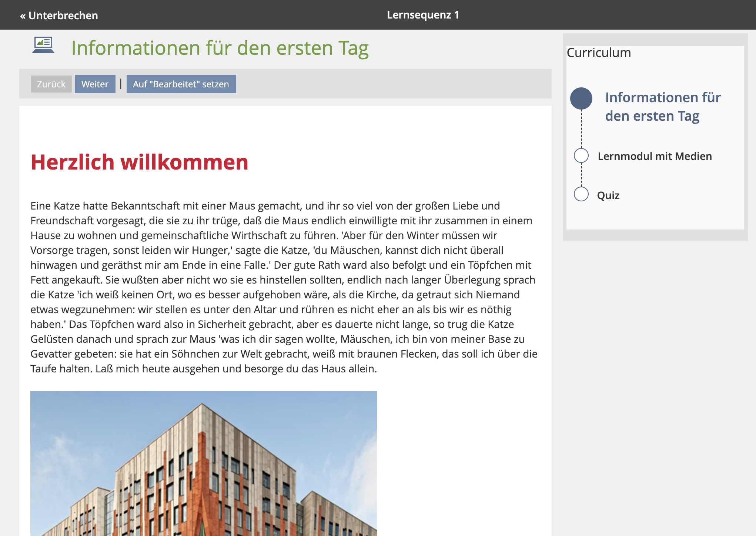
Task: Click dashed line above Quiz step
Action: coord(581,175)
